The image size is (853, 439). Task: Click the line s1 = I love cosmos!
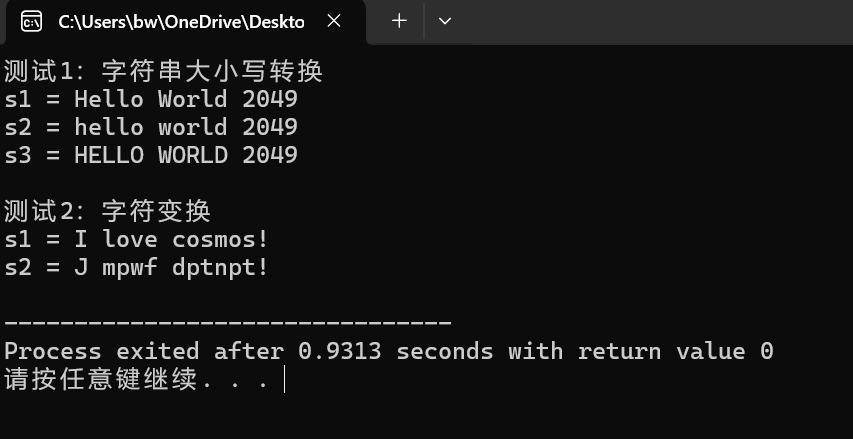(137, 239)
